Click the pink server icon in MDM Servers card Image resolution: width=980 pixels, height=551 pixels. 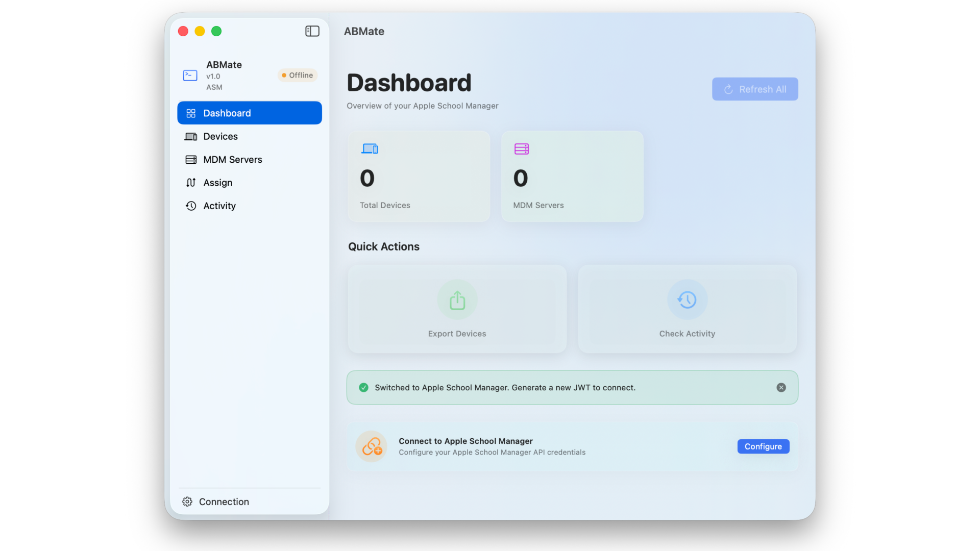[x=522, y=148]
